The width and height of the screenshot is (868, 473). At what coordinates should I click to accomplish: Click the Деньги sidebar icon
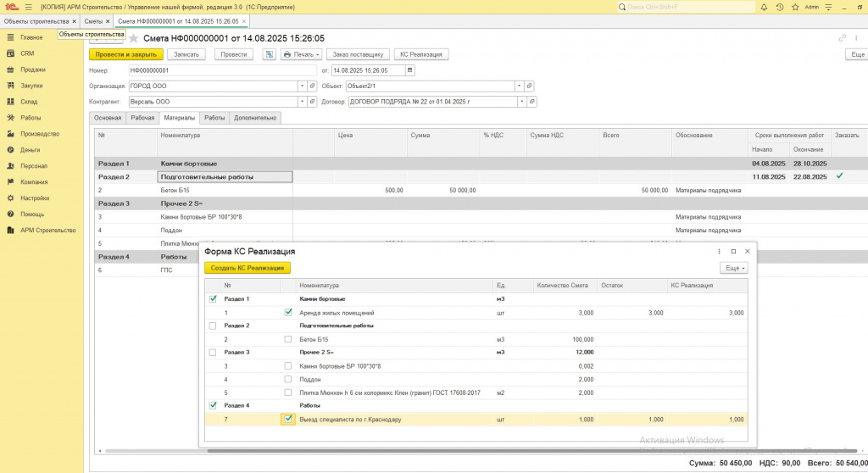pos(10,150)
